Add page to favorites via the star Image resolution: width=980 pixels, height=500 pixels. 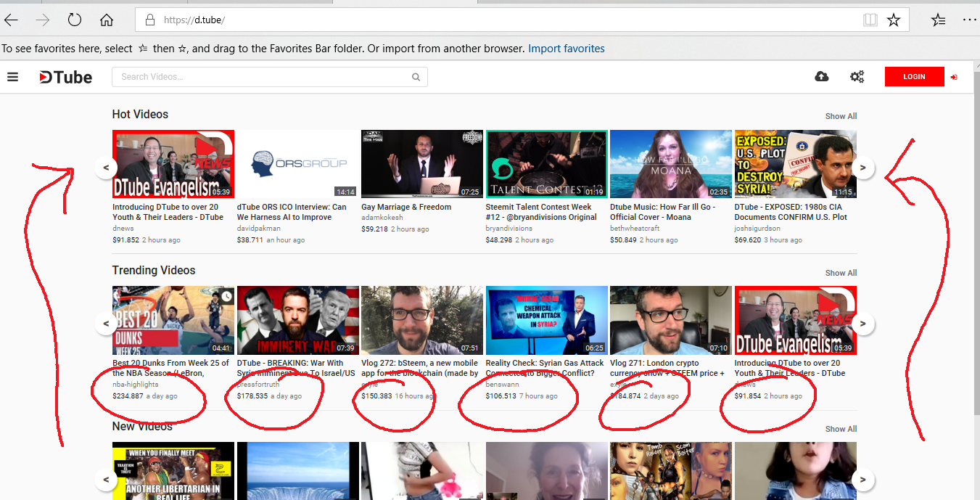(x=894, y=20)
